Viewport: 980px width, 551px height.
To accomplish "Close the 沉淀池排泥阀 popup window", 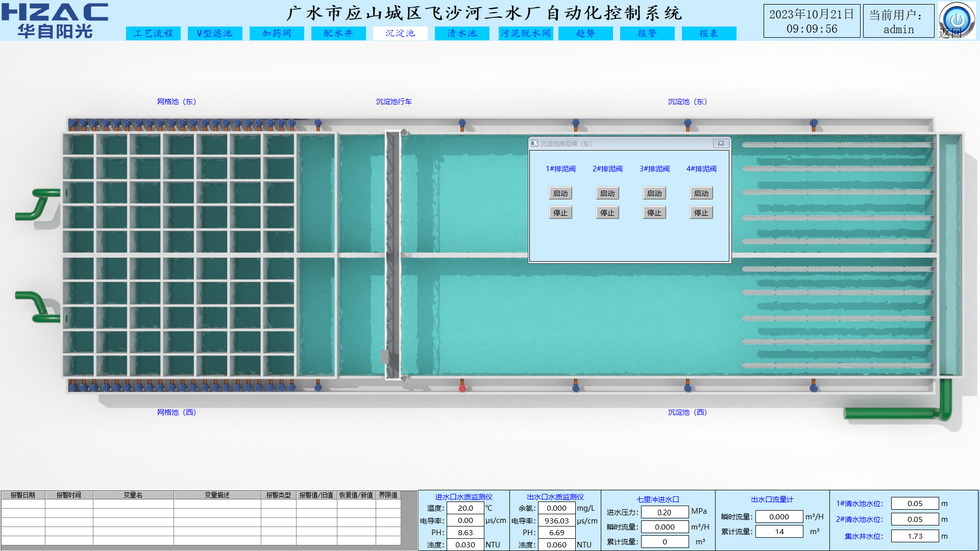I will [721, 143].
